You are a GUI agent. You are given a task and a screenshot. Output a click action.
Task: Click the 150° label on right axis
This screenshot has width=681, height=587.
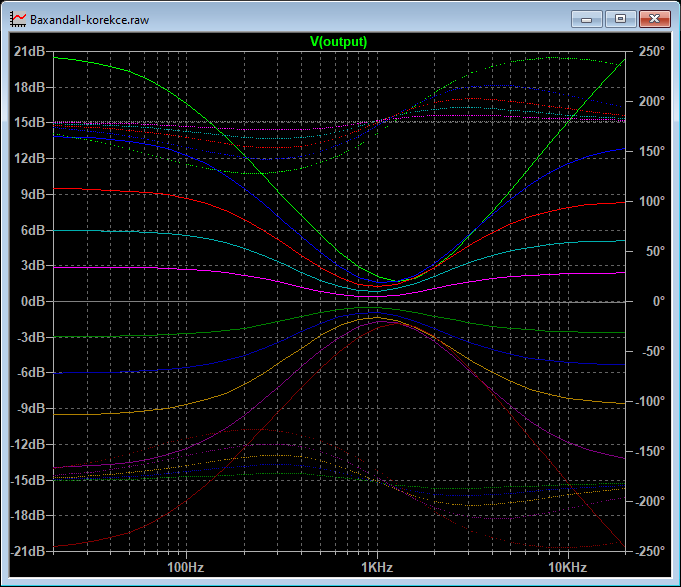651,152
